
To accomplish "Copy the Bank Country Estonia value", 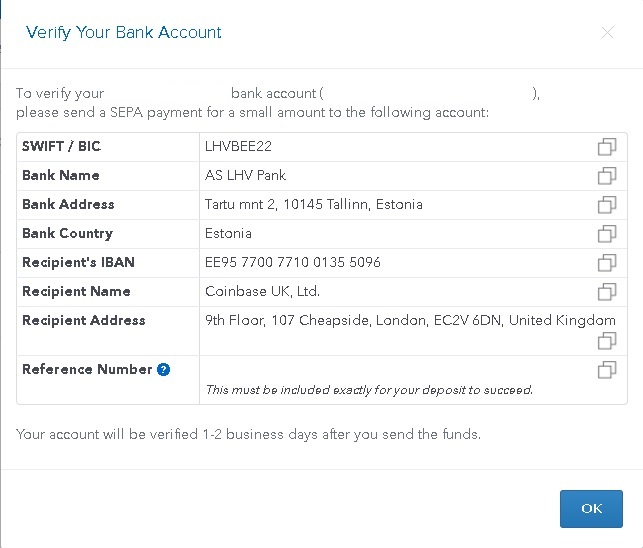I will pyautogui.click(x=607, y=234).
